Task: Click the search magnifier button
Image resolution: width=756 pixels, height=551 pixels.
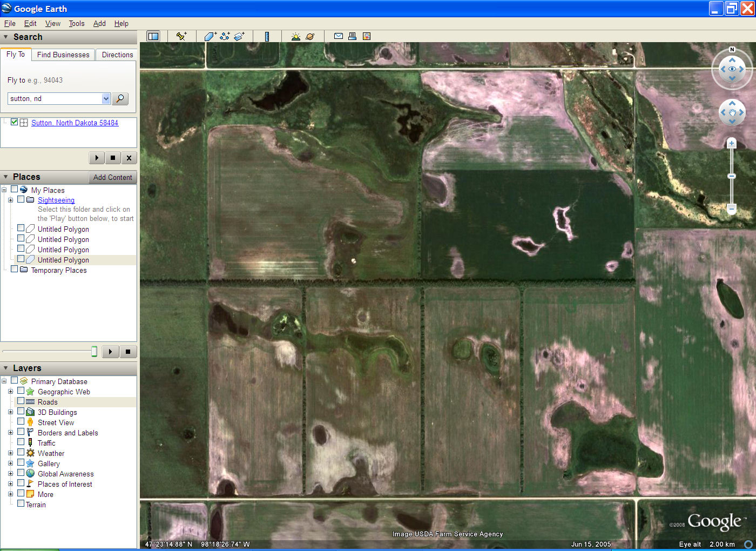Action: click(x=120, y=98)
